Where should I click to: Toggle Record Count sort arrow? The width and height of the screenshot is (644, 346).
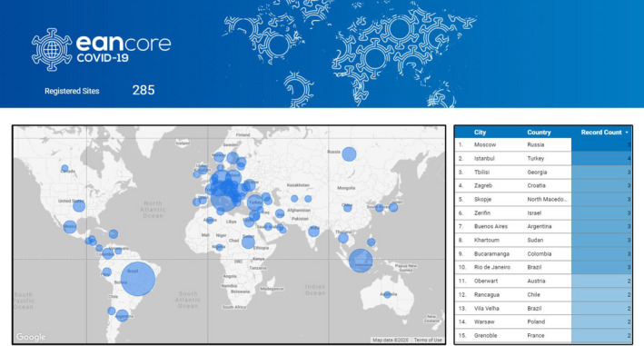pos(627,133)
